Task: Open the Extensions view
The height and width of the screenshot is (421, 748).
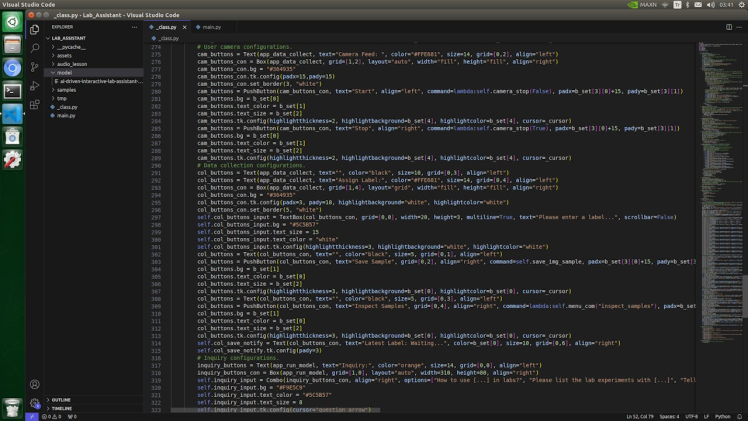Action: (x=35, y=104)
